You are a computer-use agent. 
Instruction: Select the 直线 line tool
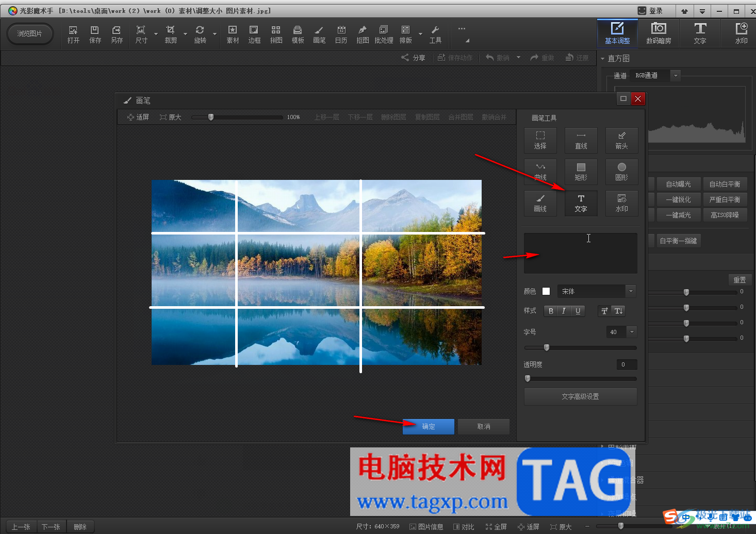581,141
